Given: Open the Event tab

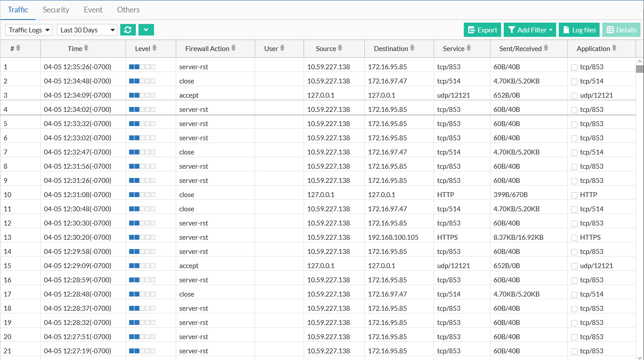Looking at the screenshot, I should pyautogui.click(x=93, y=10).
